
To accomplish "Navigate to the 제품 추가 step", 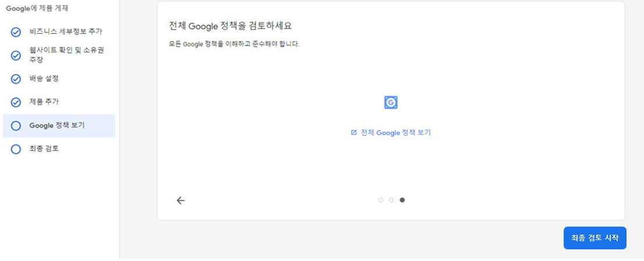I will tap(44, 103).
